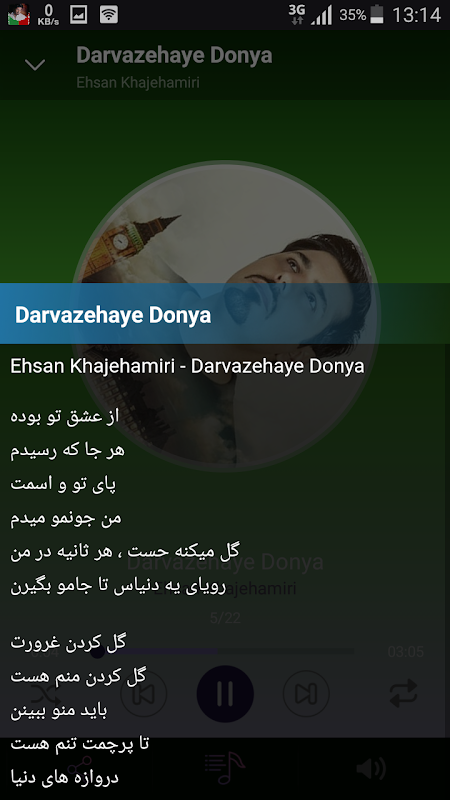
Task: Tap the Wi-Fi status bar icon
Action: click(x=109, y=15)
